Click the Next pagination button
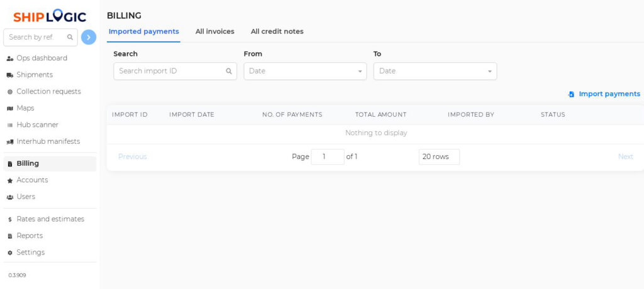 pos(626,157)
